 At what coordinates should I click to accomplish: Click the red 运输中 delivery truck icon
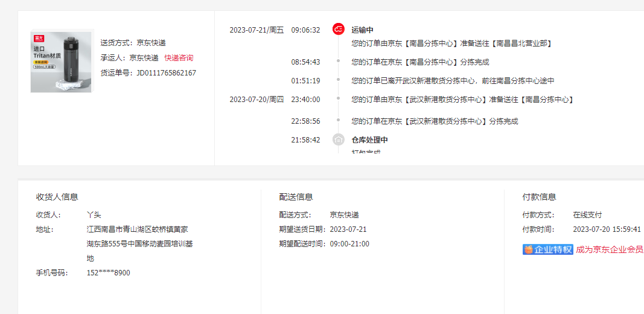click(x=339, y=29)
